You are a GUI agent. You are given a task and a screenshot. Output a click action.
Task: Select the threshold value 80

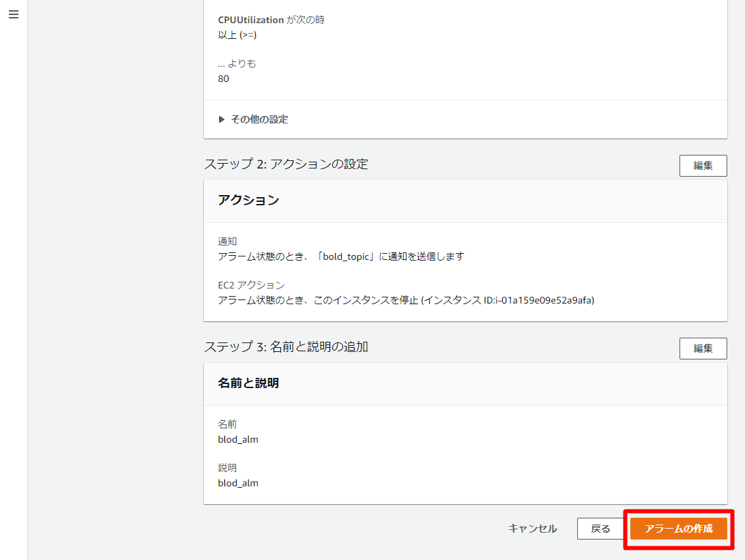tap(223, 78)
